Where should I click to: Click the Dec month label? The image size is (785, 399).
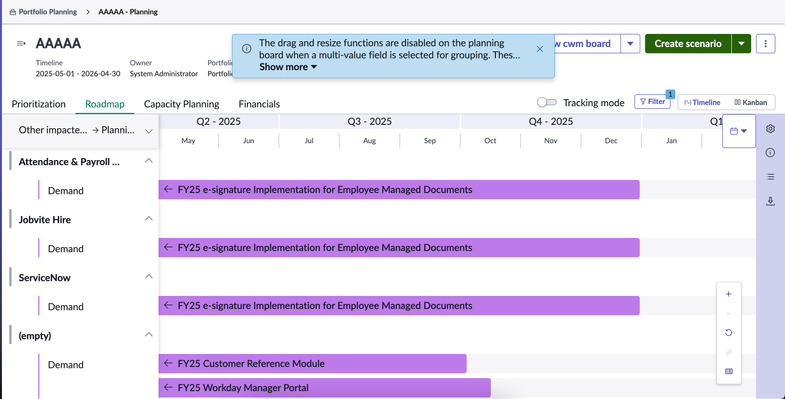coord(611,141)
